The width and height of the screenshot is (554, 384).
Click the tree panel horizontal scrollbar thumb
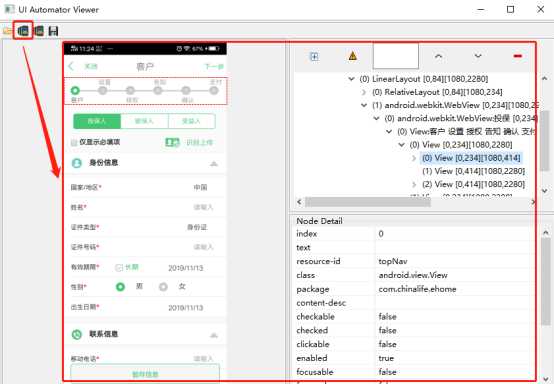368,202
